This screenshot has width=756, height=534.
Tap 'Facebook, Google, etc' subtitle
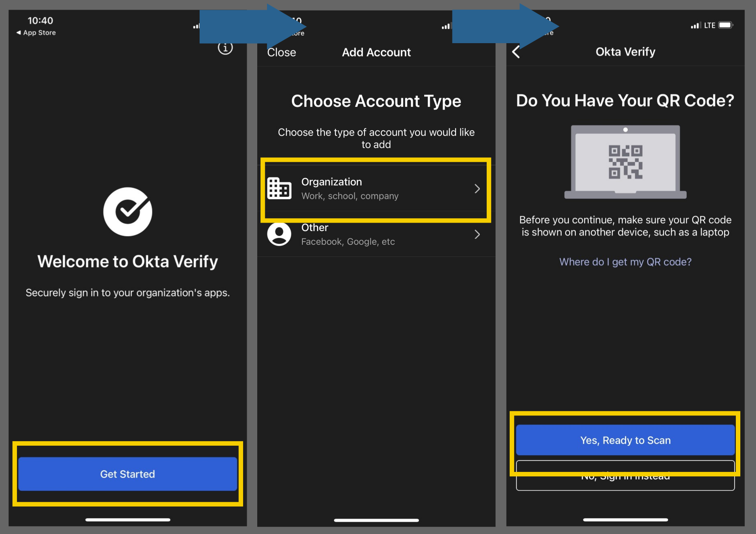(348, 242)
